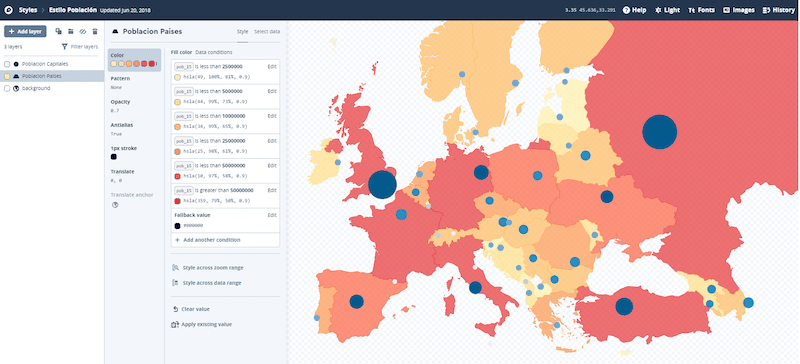
Task: Click the Filter layers funnel icon
Action: pyautogui.click(x=64, y=46)
